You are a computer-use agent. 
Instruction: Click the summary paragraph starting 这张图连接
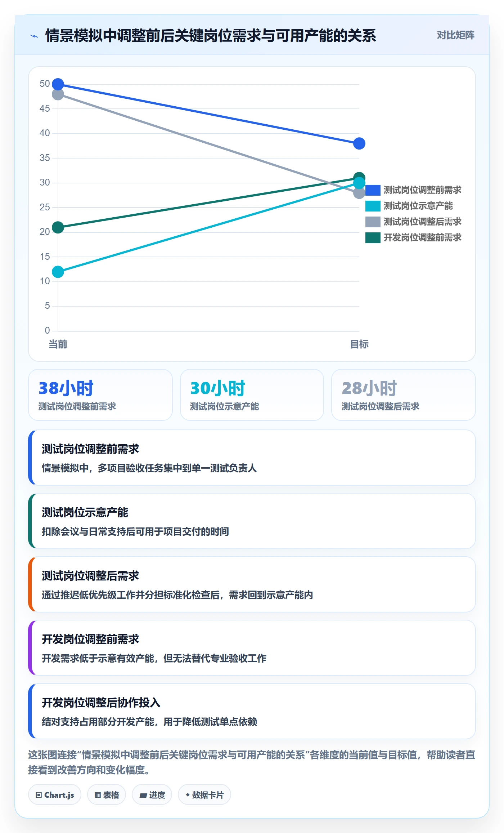click(252, 762)
